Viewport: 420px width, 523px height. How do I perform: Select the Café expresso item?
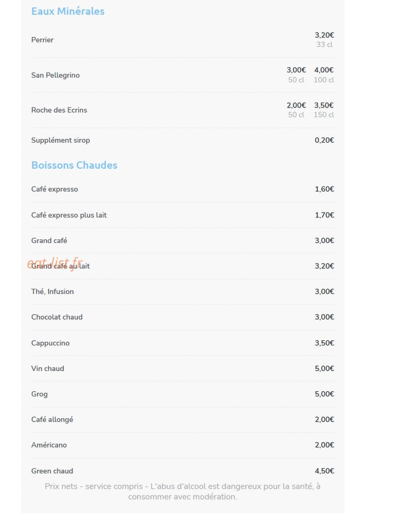[x=183, y=189]
